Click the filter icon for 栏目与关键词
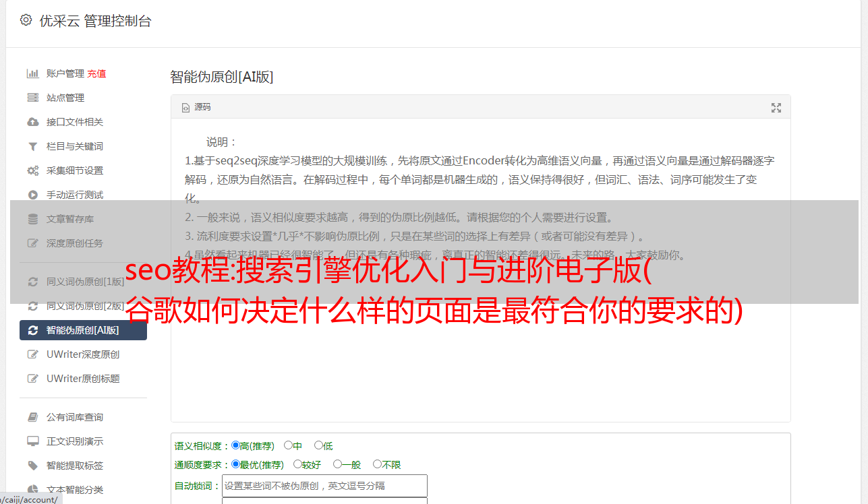868x504 pixels. point(32,146)
